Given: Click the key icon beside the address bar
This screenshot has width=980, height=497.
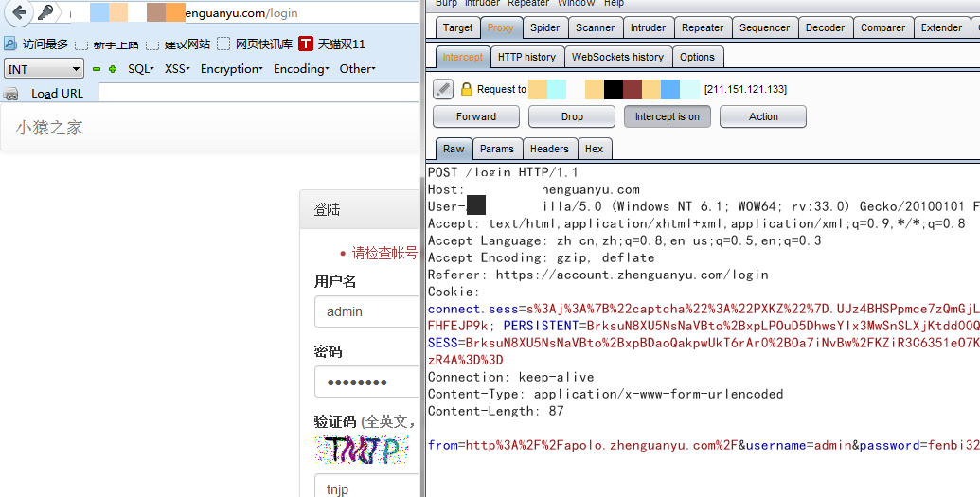Looking at the screenshot, I should point(45,12).
